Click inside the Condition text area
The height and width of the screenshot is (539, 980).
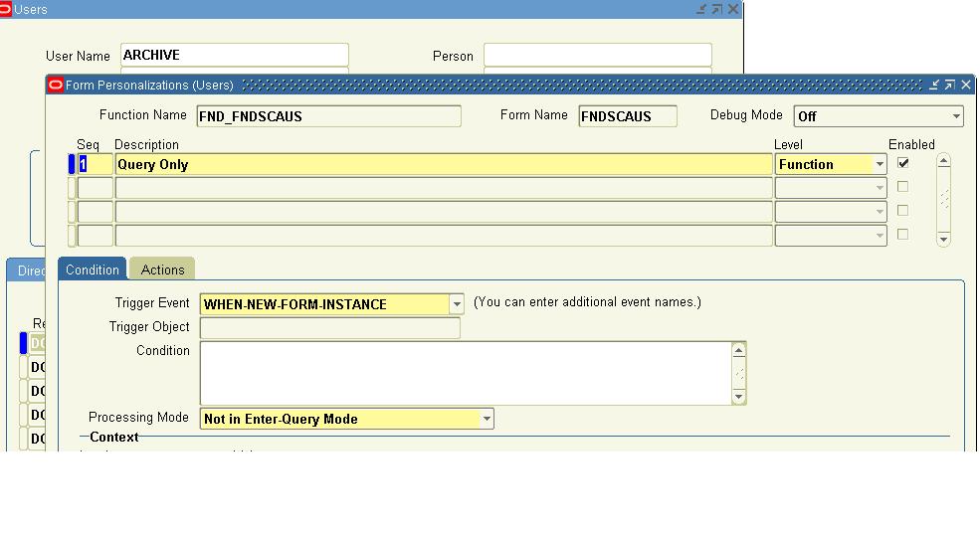(x=466, y=373)
